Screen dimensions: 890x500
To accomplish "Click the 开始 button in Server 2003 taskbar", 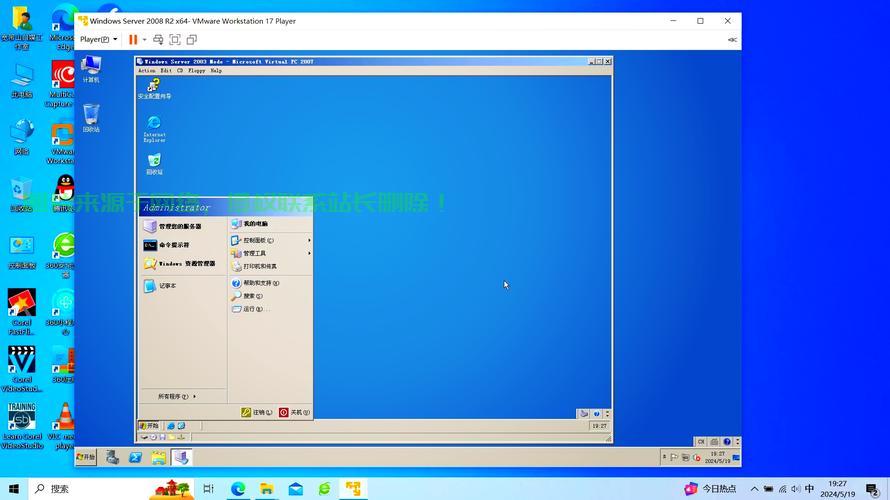I will pyautogui.click(x=149, y=426).
